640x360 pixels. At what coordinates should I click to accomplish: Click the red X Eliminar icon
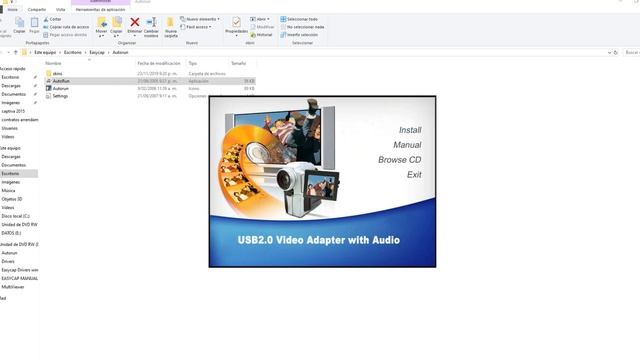click(x=134, y=22)
